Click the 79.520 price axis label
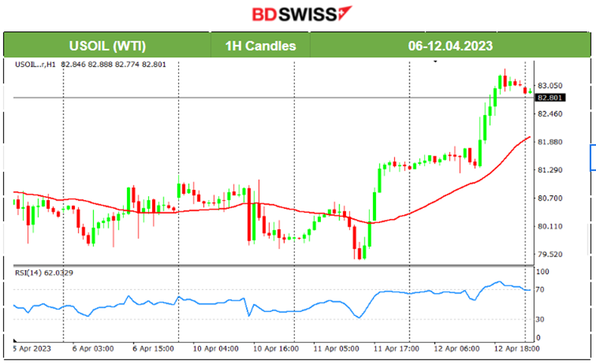Screen dimensions: 596x364 550,254
